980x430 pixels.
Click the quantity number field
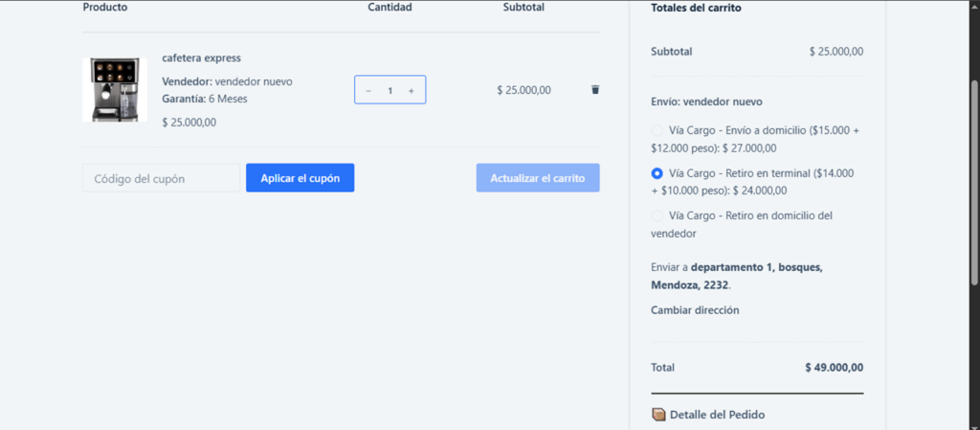coord(390,91)
